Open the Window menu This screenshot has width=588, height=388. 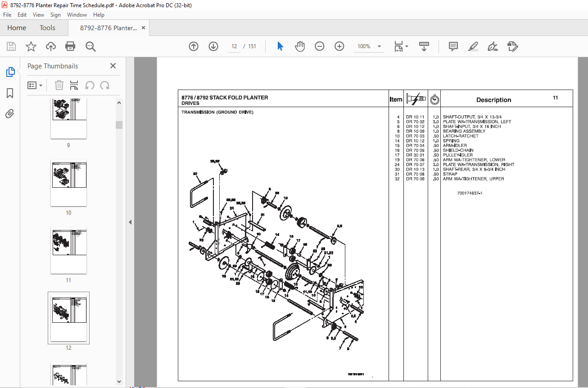(x=77, y=15)
